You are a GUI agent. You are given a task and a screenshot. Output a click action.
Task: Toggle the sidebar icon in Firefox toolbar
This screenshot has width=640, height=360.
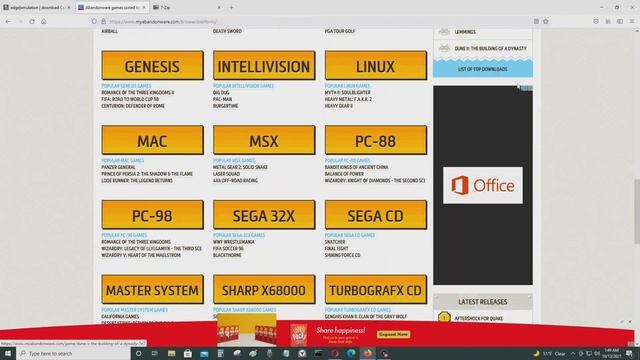[x=620, y=22]
